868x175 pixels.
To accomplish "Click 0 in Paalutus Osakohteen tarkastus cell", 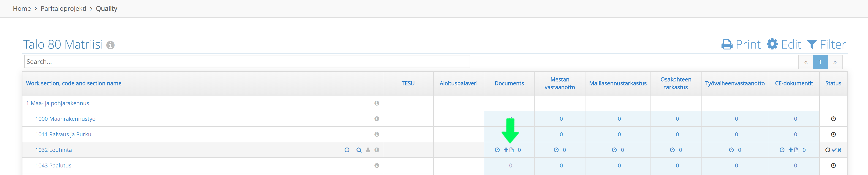I will [x=677, y=166].
